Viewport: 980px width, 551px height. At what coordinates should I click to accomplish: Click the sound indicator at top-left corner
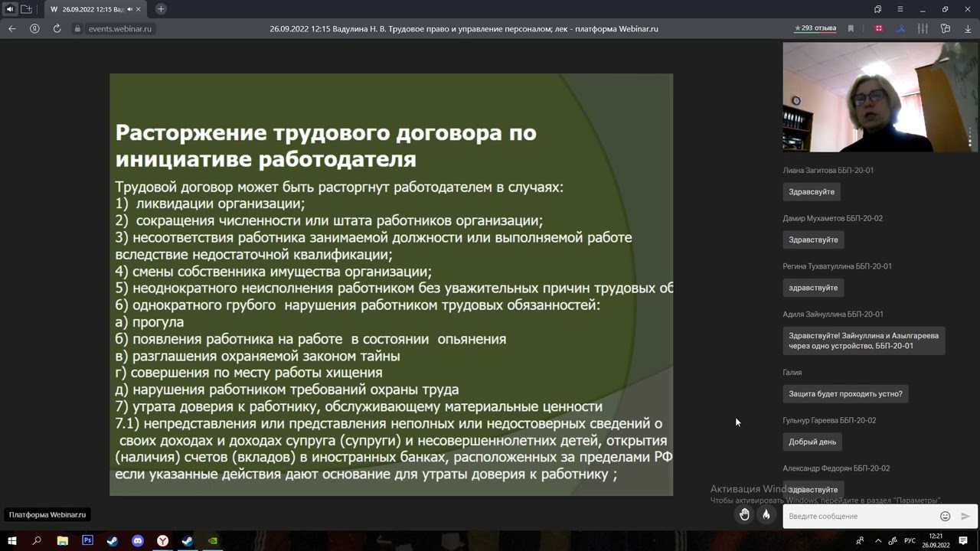10,9
